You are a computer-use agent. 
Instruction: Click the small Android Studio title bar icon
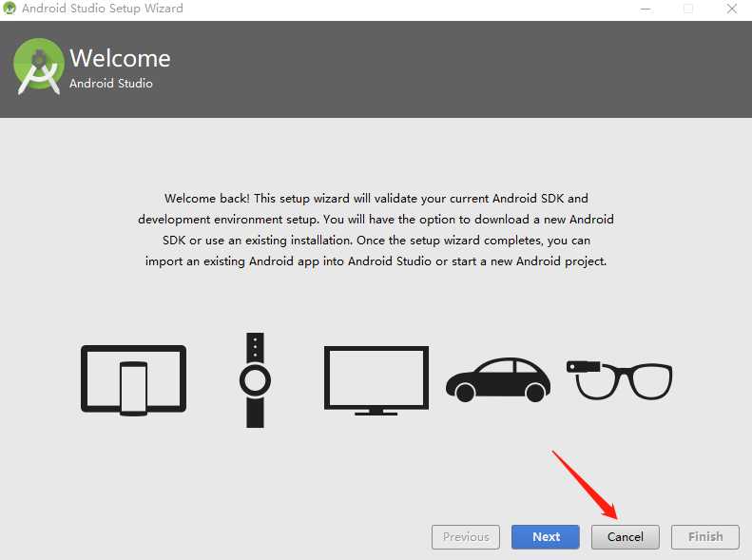10,9
